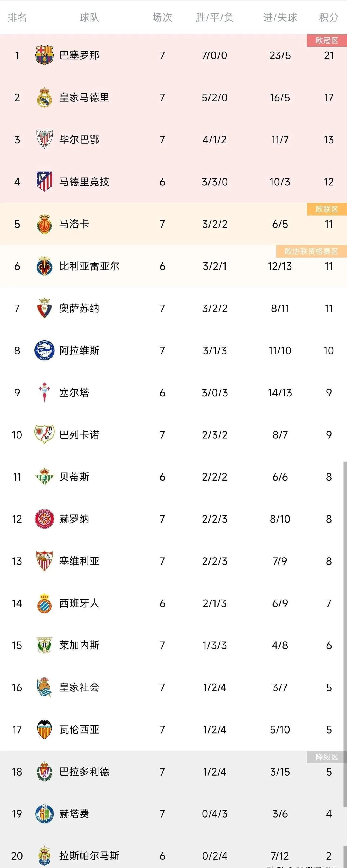Viewport: 347px width, 868px height.
Task: Tap the Atlético Madrid crest
Action: 44,182
